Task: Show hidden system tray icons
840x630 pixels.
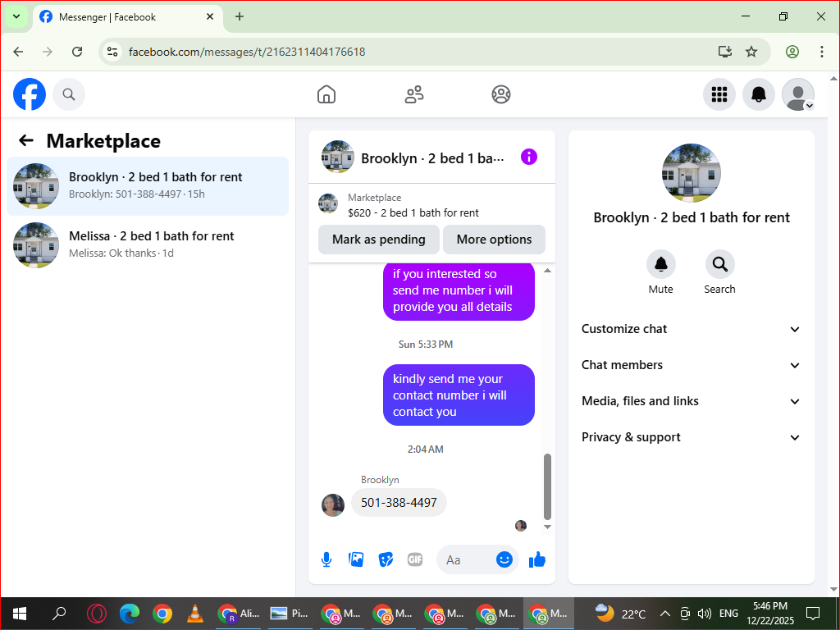Action: (664, 614)
